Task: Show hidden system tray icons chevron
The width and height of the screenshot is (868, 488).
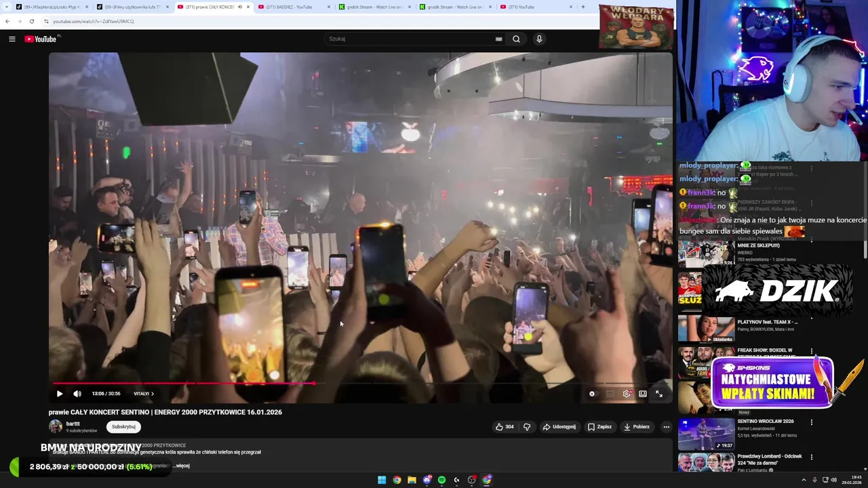Action: tap(804, 480)
